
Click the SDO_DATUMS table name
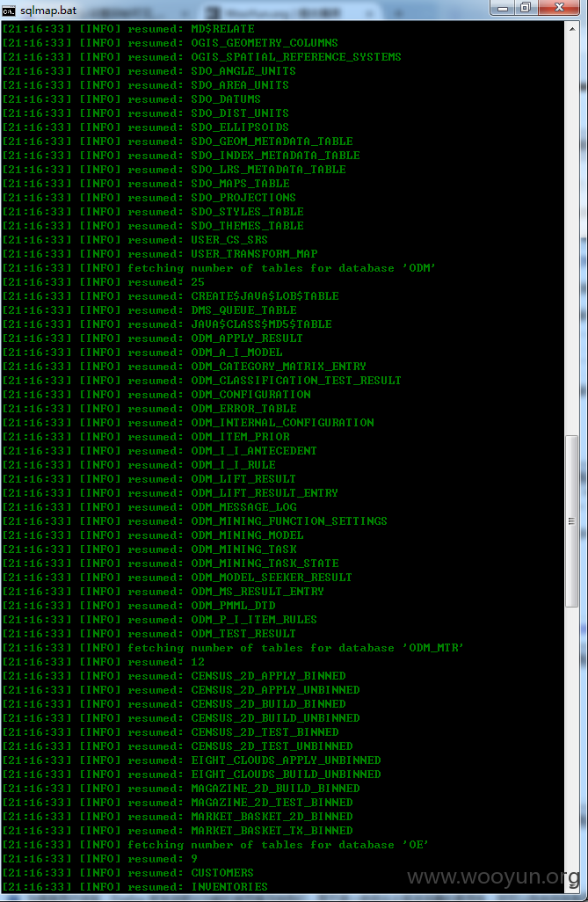(226, 99)
